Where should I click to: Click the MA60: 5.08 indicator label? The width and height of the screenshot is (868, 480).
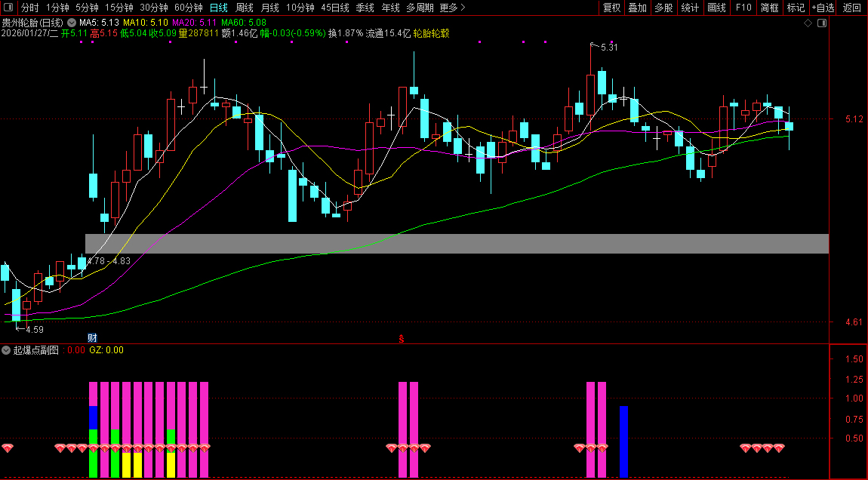[x=244, y=23]
